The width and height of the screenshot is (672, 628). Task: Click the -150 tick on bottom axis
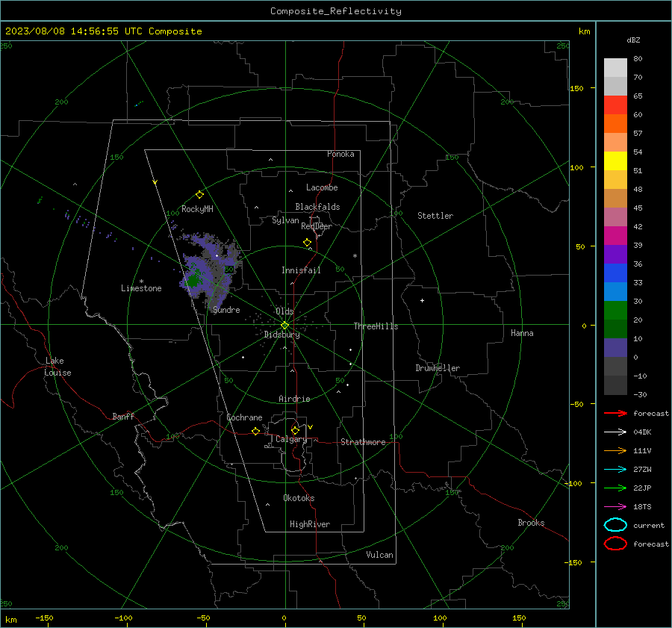tap(44, 618)
